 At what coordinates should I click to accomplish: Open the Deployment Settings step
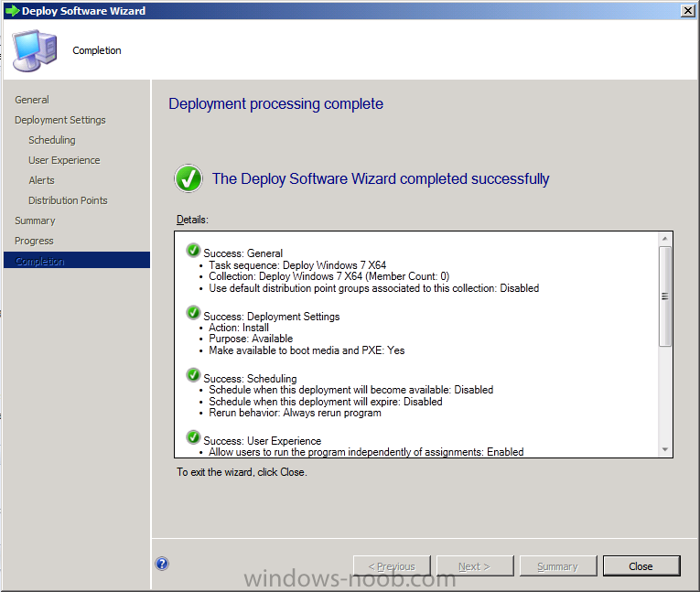tap(60, 120)
